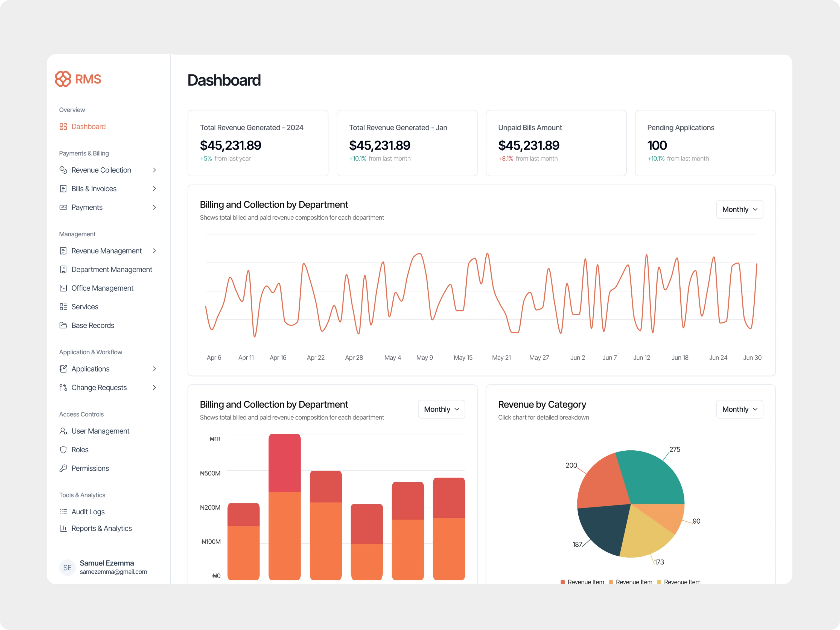Open the Audit Logs link
Image resolution: width=840 pixels, height=630 pixels.
pos(88,512)
